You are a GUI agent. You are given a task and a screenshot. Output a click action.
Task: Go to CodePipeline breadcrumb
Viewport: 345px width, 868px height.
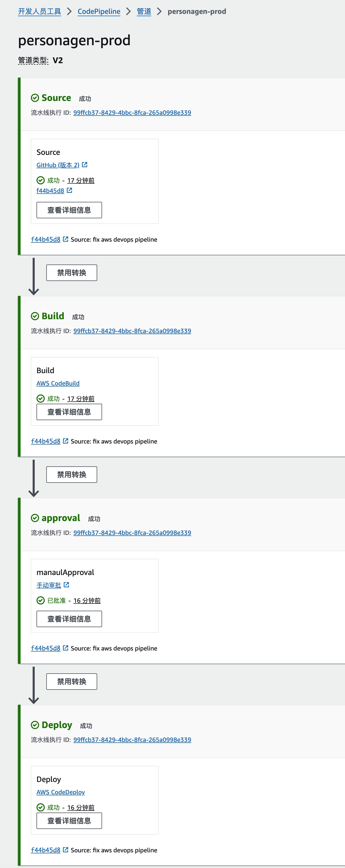tap(99, 12)
